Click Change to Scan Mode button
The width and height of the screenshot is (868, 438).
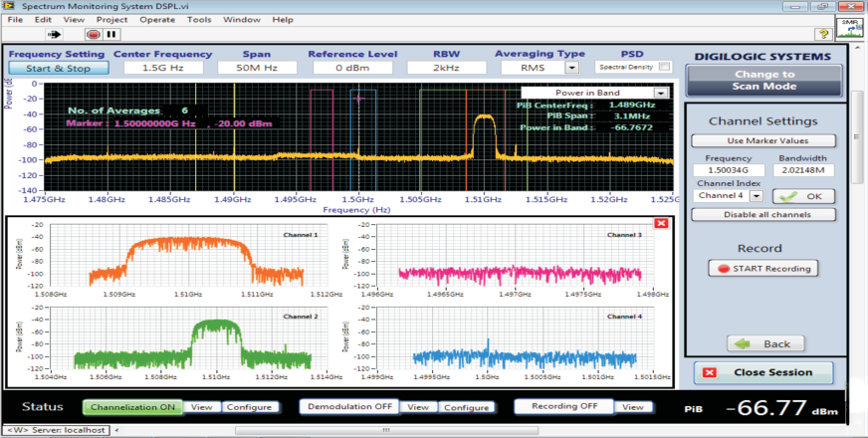click(763, 81)
